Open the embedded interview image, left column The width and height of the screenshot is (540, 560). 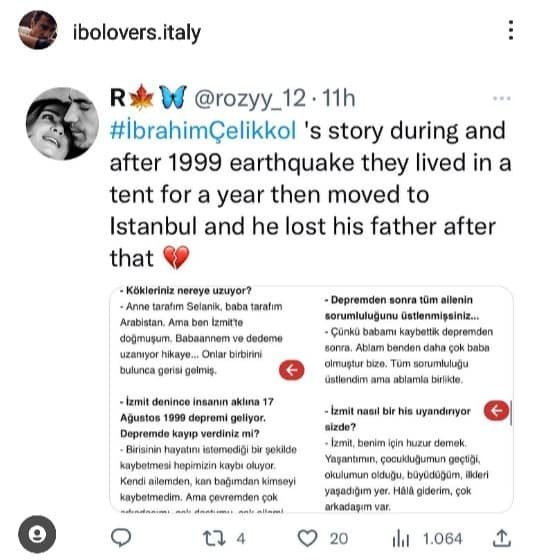click(x=209, y=399)
